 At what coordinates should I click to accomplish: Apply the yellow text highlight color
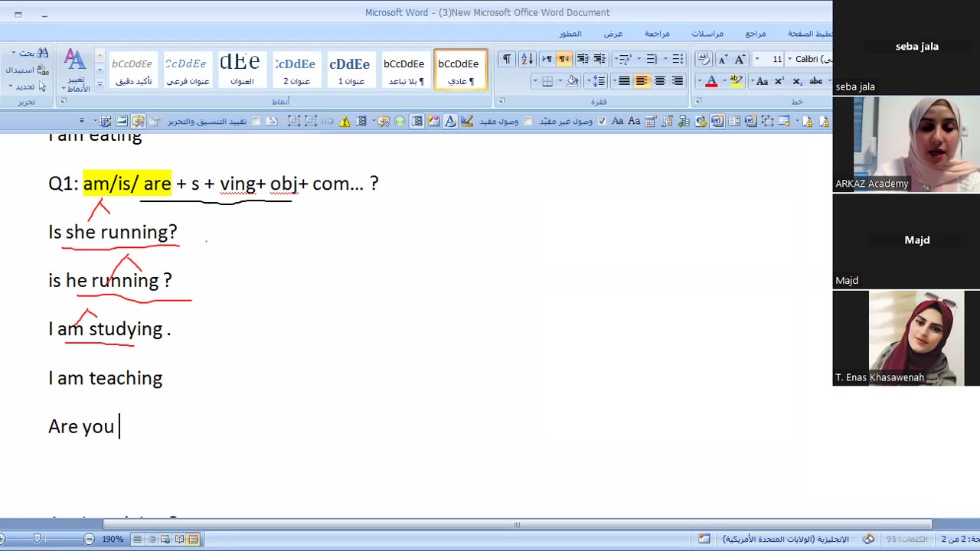tap(737, 81)
